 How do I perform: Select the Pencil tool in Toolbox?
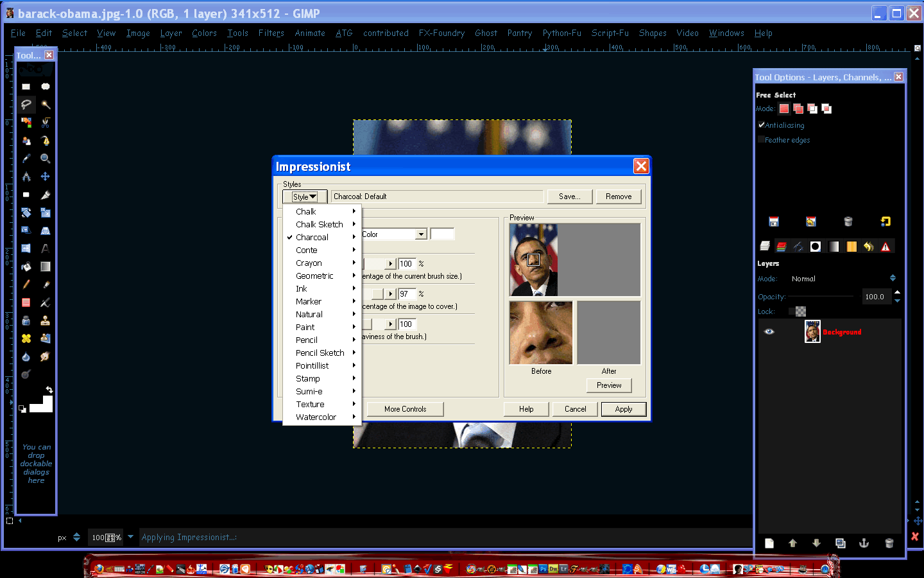click(26, 284)
